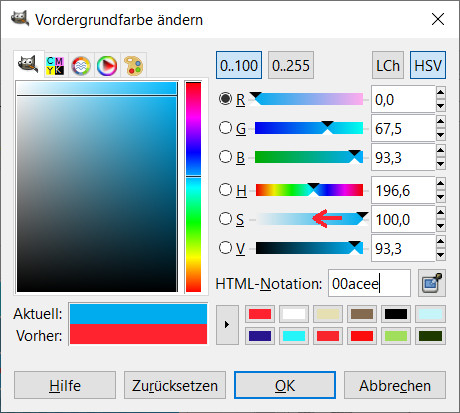
Task: Pick the pale light-blue history swatch
Action: tap(430, 314)
